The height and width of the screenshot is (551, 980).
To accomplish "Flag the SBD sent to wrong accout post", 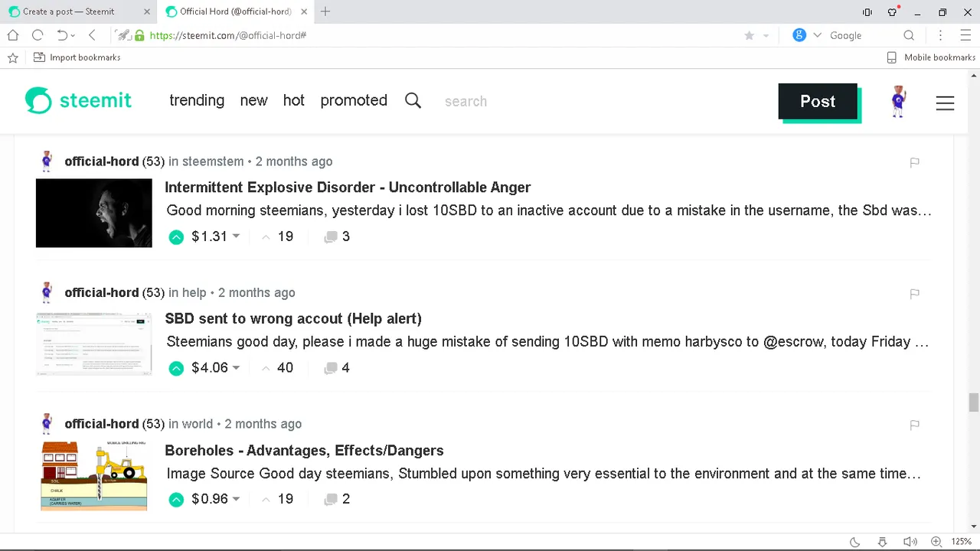I will pos(914,294).
